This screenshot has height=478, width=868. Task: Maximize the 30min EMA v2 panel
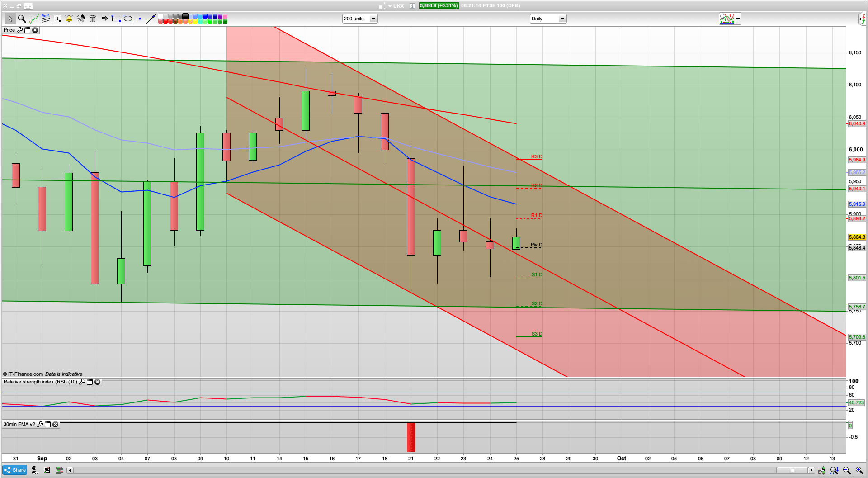point(48,425)
